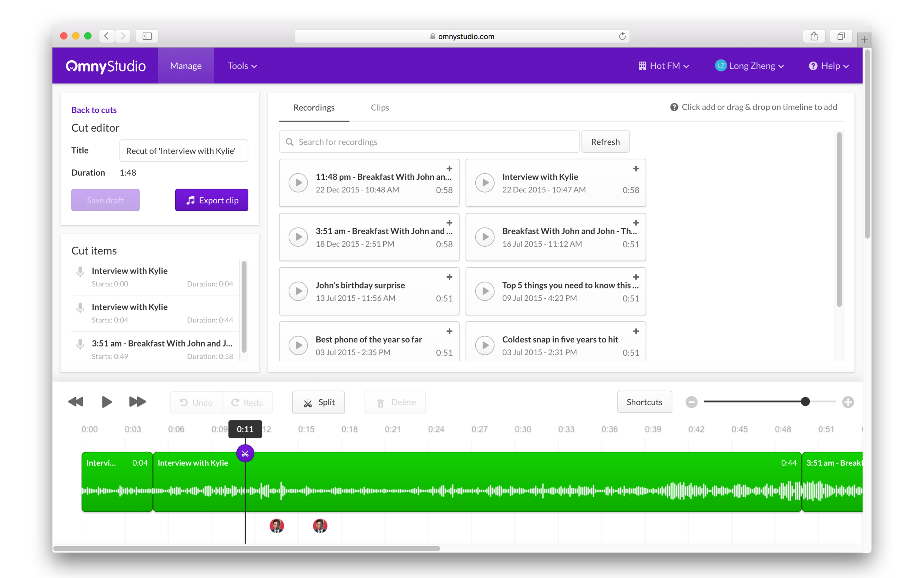The image size is (924, 578).
Task: Click the Delete button
Action: (x=395, y=403)
